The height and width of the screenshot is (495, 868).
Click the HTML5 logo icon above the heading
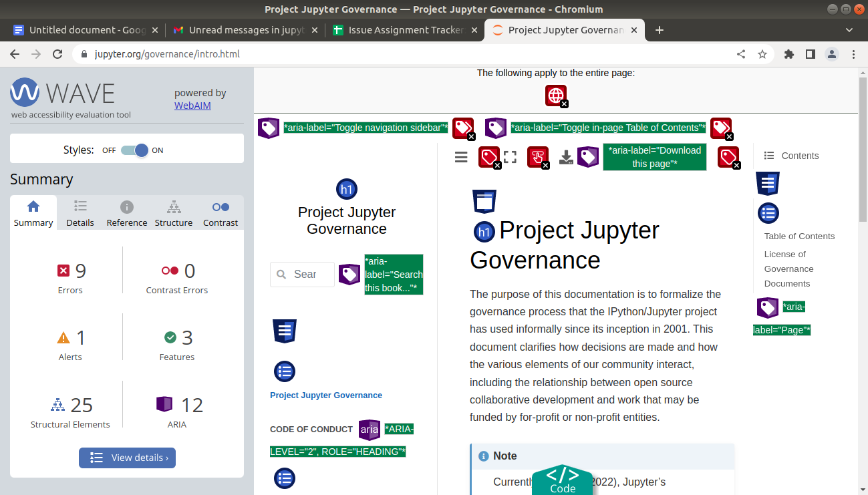tap(484, 200)
